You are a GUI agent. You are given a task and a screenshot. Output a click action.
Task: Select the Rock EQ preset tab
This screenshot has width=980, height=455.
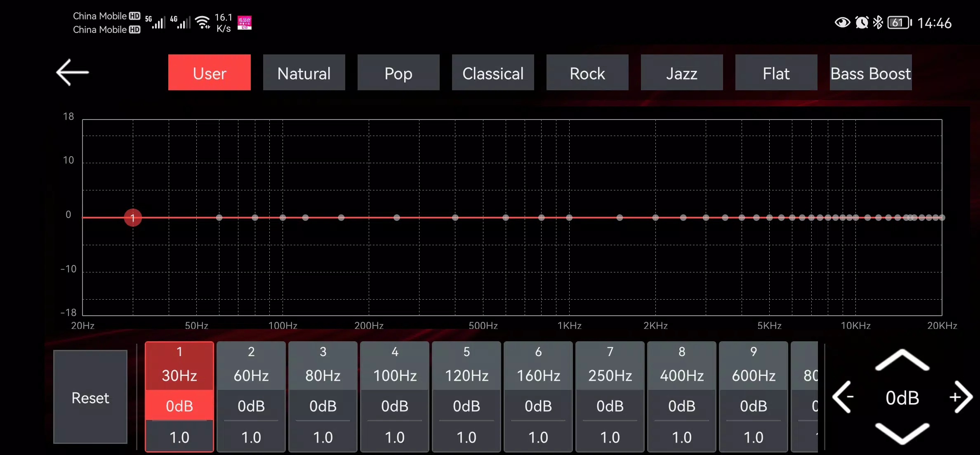tap(587, 73)
